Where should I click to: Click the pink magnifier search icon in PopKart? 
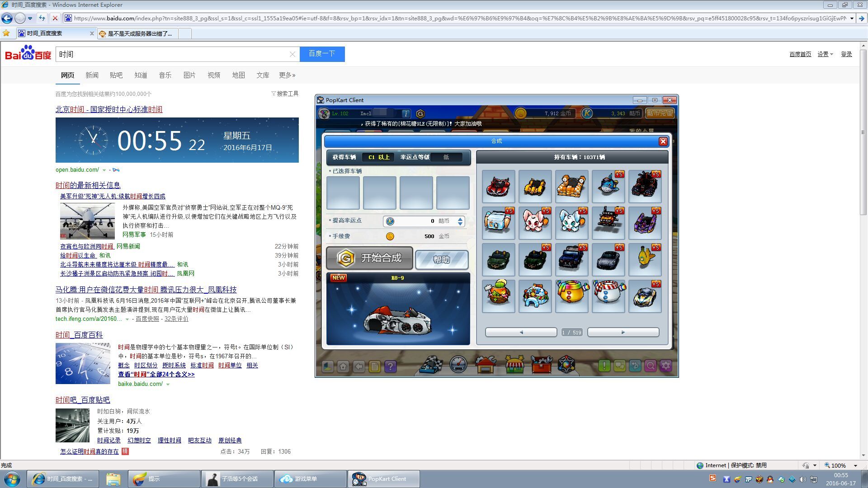coord(651,366)
